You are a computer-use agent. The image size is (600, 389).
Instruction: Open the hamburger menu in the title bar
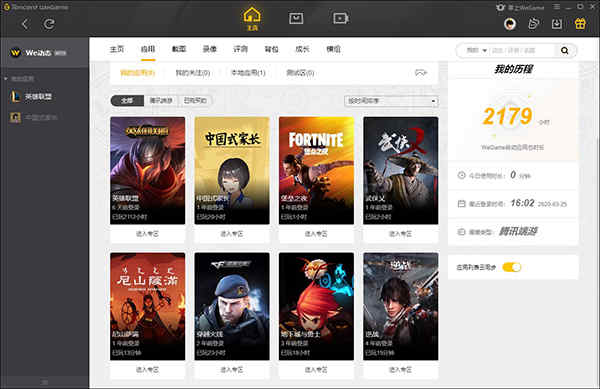pos(557,7)
